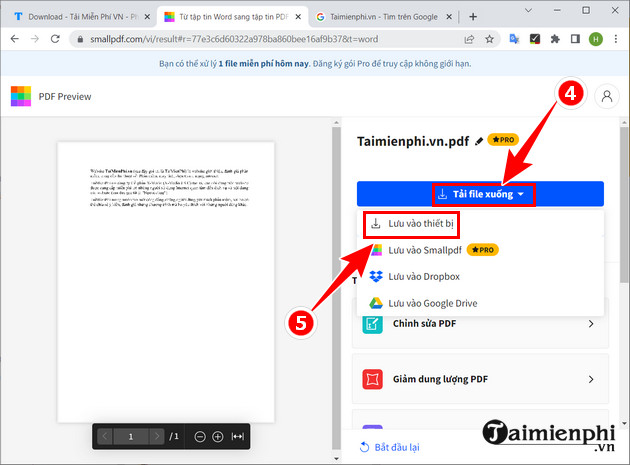Viewport: 630px width, 465px height.
Task: Click the page number input field
Action: (x=131, y=436)
